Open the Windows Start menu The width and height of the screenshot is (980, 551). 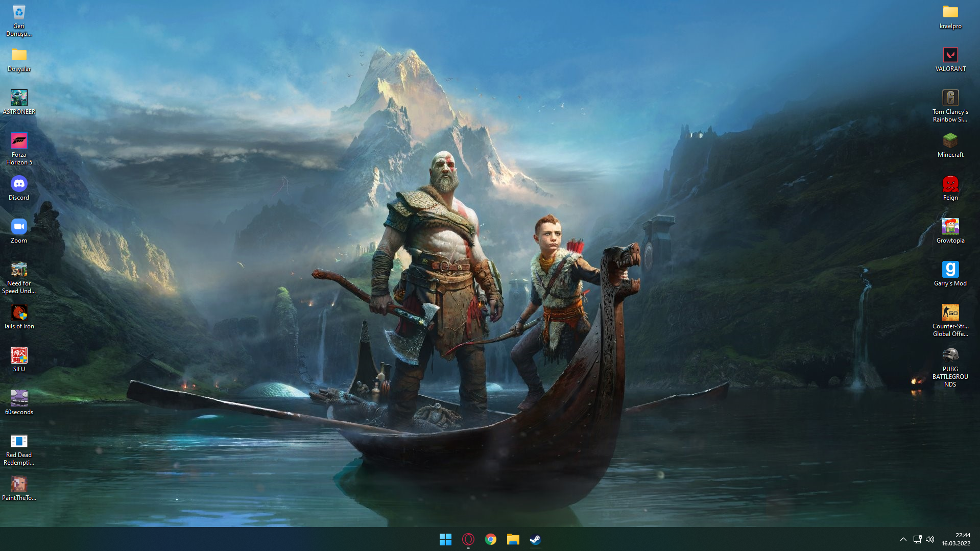pyautogui.click(x=445, y=539)
